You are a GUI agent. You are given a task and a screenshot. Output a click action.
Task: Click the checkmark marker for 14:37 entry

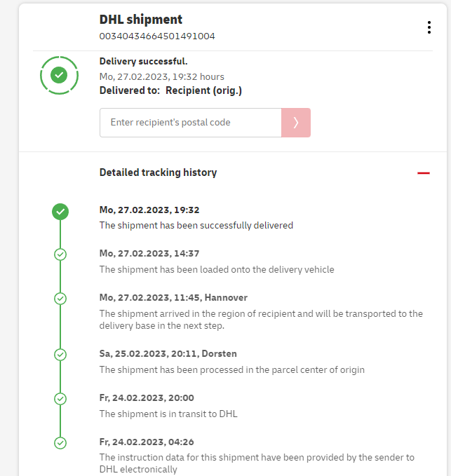(x=60, y=254)
